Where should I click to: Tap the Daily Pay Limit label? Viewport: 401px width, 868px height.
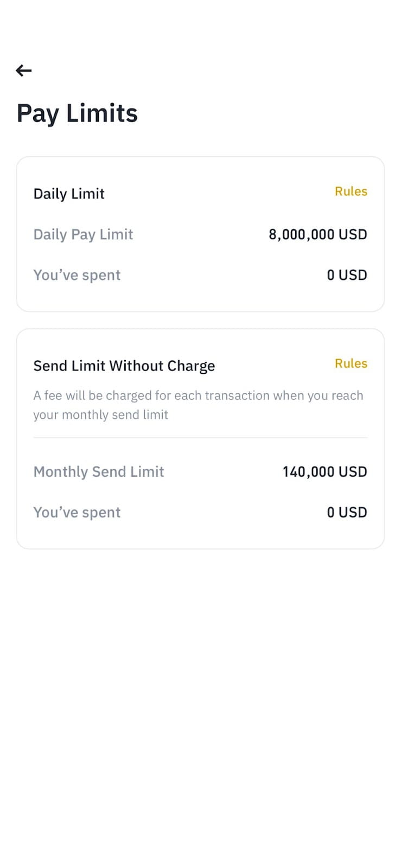click(83, 234)
